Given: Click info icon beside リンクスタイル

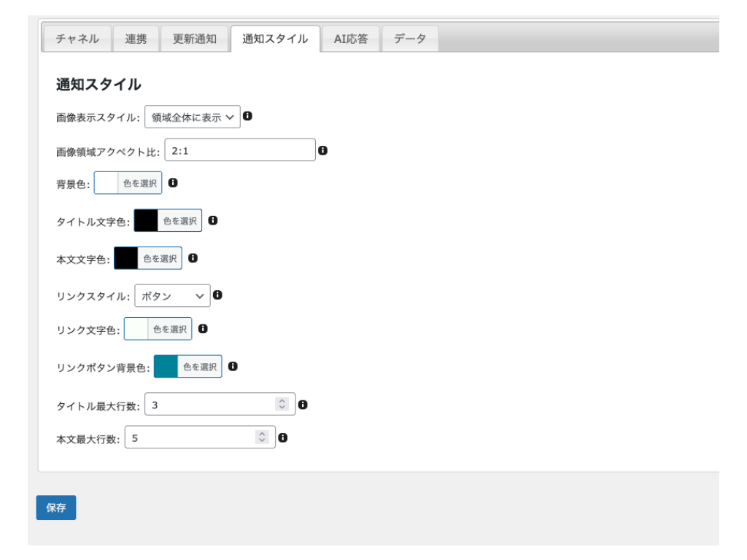Looking at the screenshot, I should [217, 295].
